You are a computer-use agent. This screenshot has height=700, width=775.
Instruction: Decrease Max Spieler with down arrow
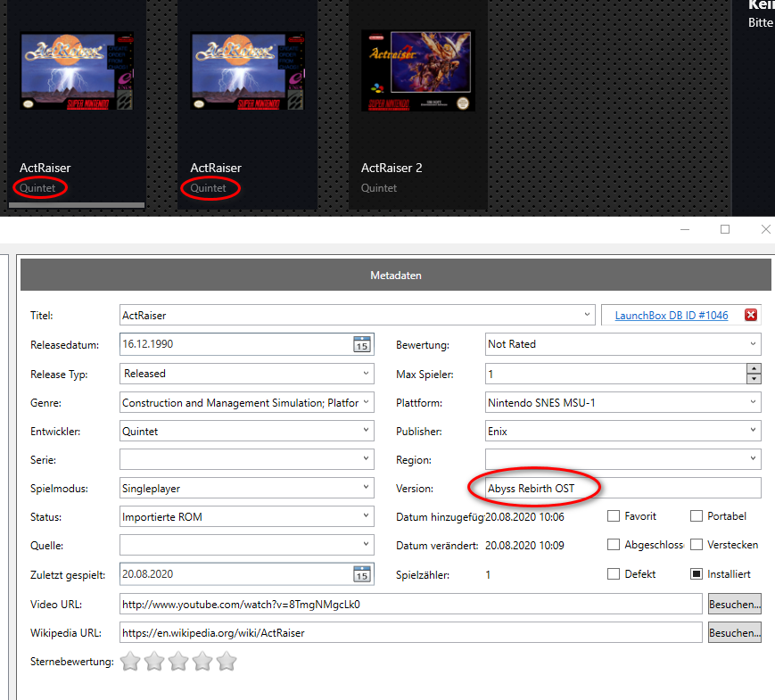tap(754, 379)
